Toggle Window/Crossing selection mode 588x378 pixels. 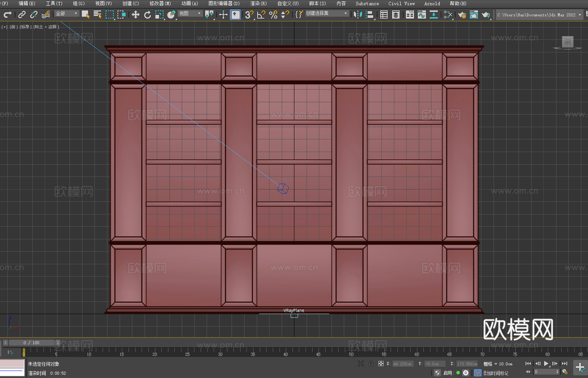point(122,14)
